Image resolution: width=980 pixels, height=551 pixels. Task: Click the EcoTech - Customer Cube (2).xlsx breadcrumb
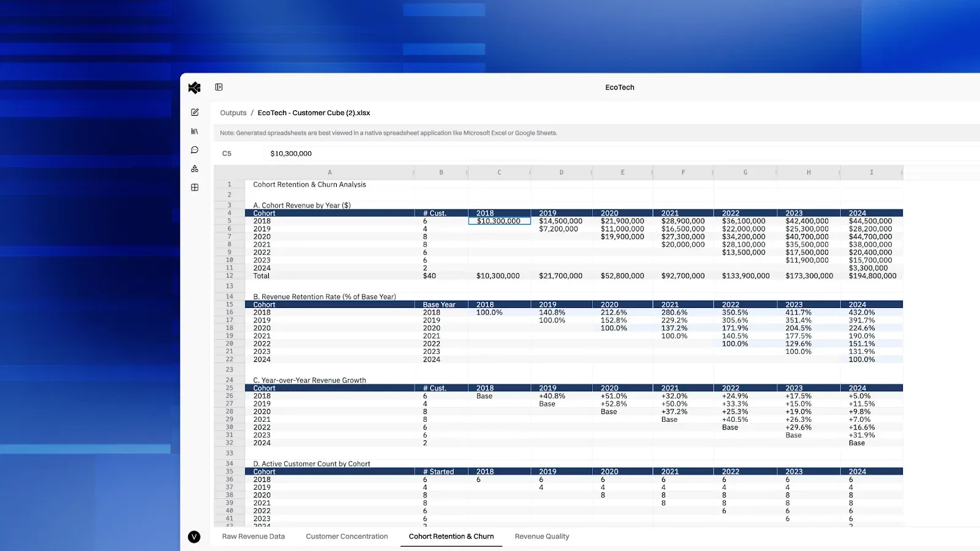coord(314,113)
